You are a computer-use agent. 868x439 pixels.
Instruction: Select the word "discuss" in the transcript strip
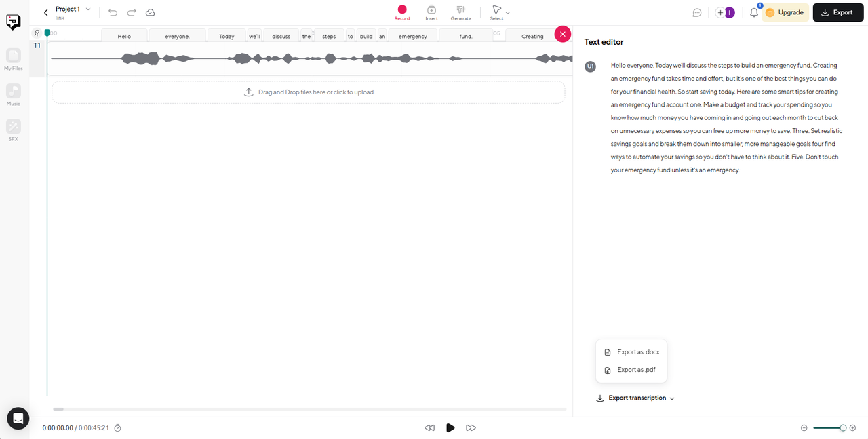281,36
